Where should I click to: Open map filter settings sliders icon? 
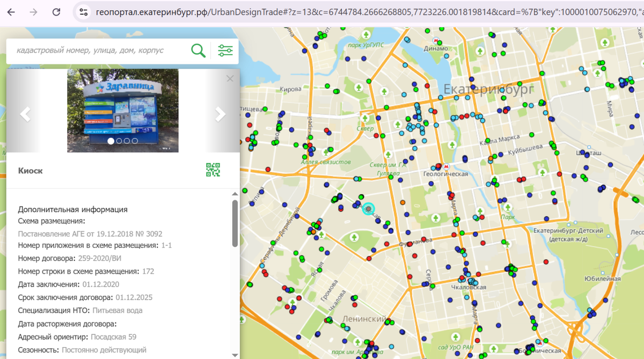point(225,50)
